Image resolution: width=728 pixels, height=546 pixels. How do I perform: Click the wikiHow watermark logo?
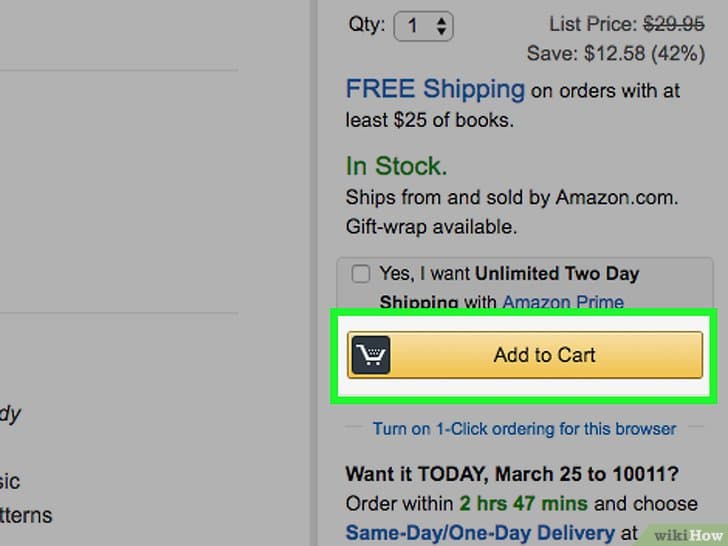click(x=688, y=535)
